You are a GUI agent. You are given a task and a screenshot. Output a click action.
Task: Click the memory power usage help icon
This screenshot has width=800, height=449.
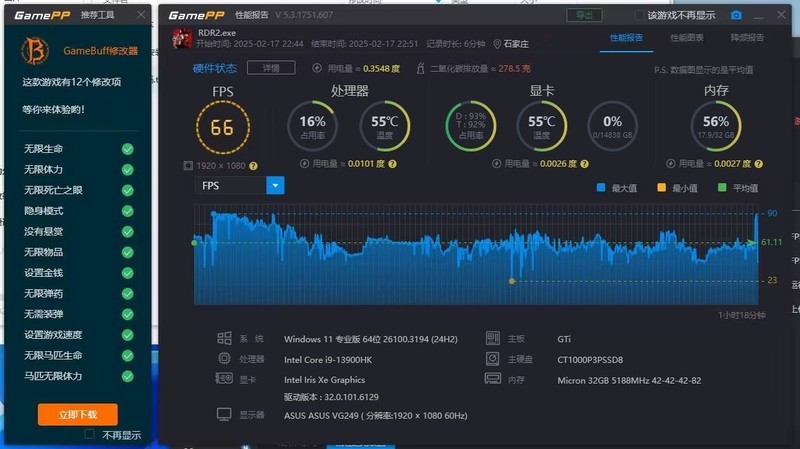coord(758,164)
